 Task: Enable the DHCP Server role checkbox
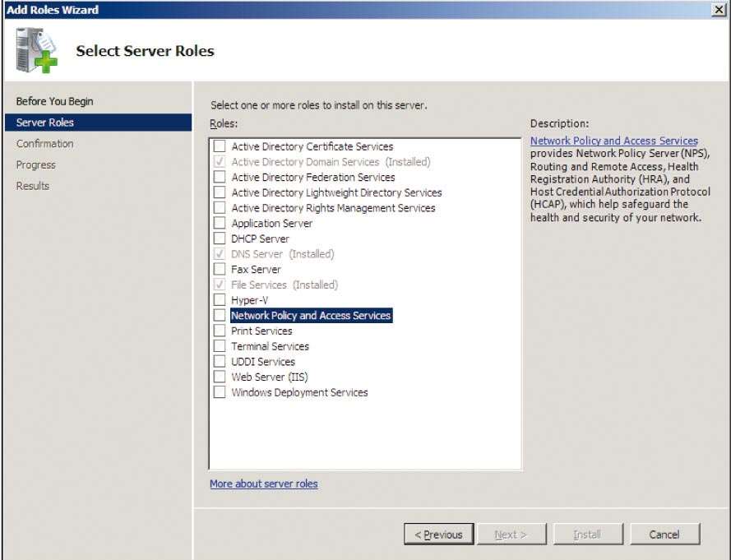(x=219, y=238)
